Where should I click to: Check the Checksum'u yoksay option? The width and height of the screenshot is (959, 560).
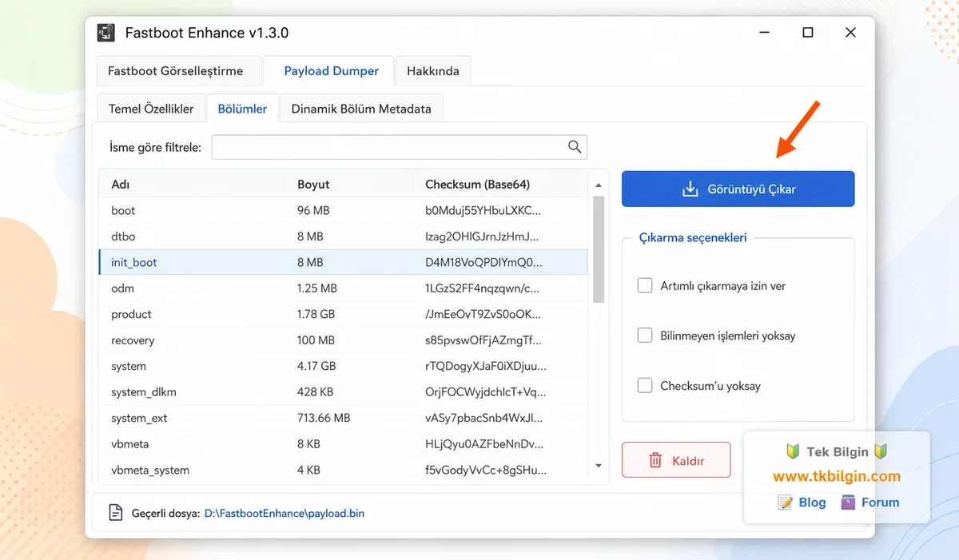(645, 386)
